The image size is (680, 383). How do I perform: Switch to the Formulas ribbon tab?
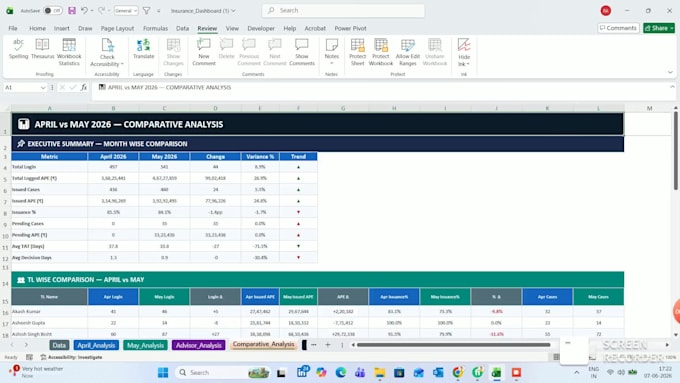[155, 28]
